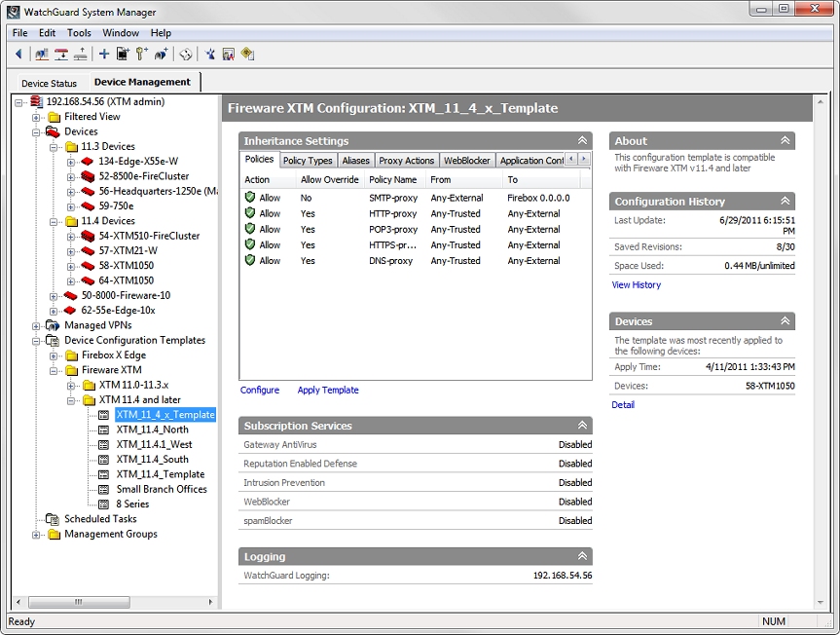840x635 pixels.
Task: Click the Add License Key toolbar icon
Action: (x=141, y=54)
